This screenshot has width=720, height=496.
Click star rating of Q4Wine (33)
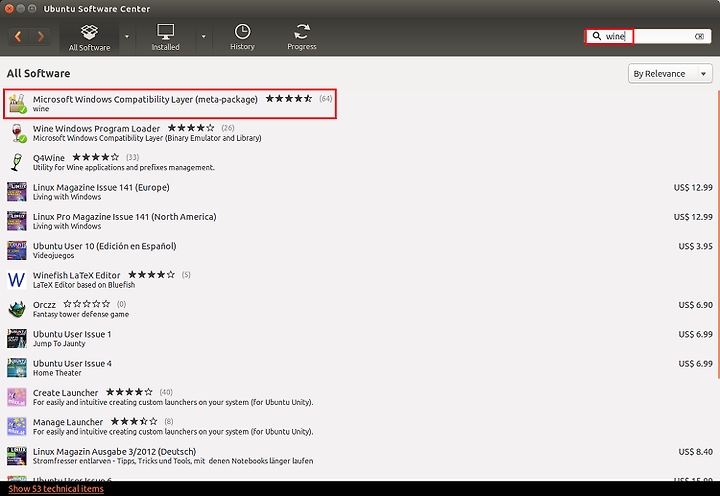click(96, 157)
